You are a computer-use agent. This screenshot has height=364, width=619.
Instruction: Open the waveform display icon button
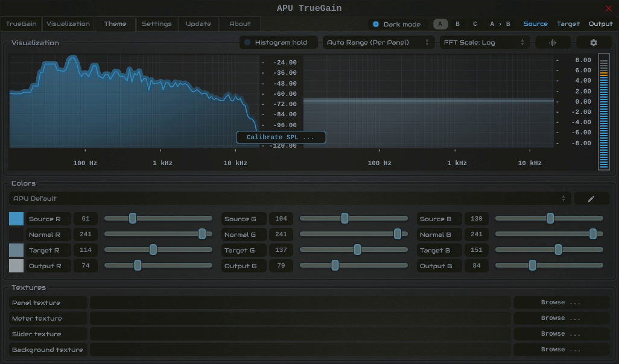tap(553, 43)
